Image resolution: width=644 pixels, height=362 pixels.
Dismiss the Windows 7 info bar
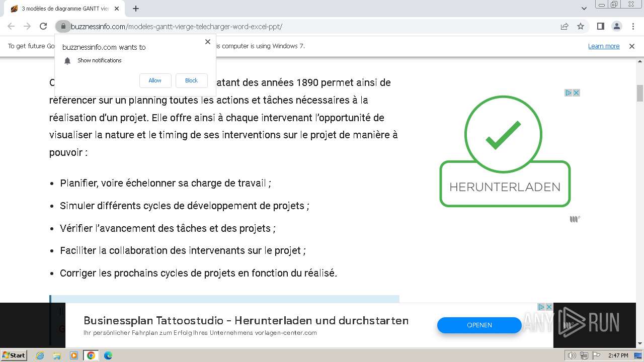point(632,46)
